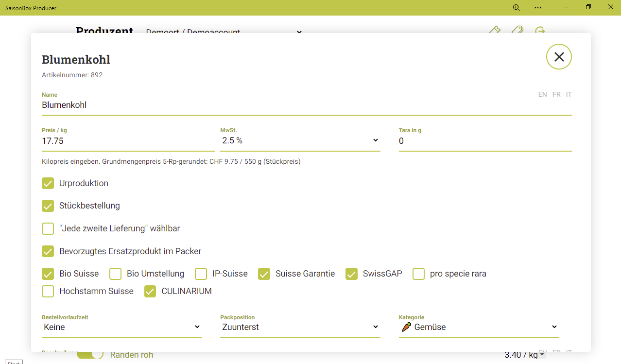Screen dimensions: 621x364
Task: Open the three-dots more options menu
Action: (x=537, y=7)
